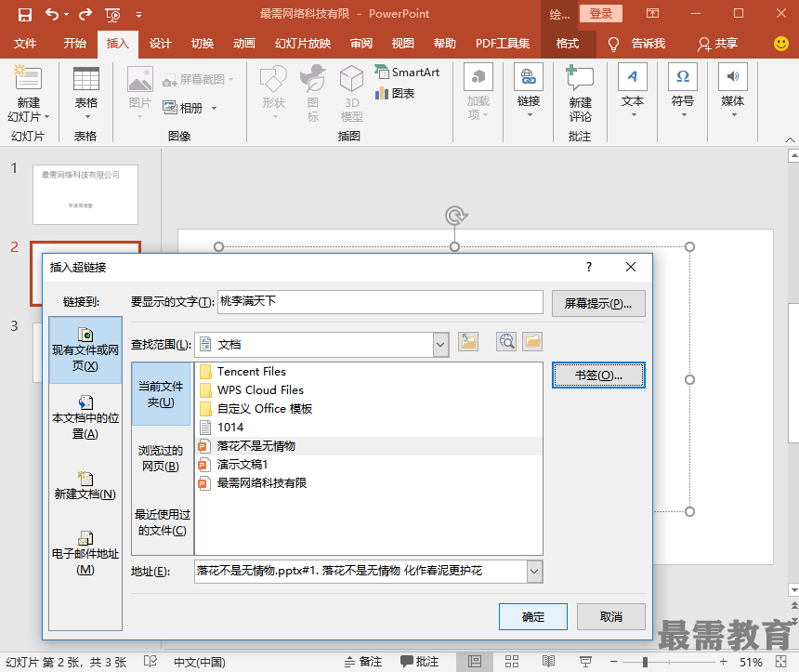Open the Format tab
Image resolution: width=799 pixels, height=672 pixels.
click(567, 44)
